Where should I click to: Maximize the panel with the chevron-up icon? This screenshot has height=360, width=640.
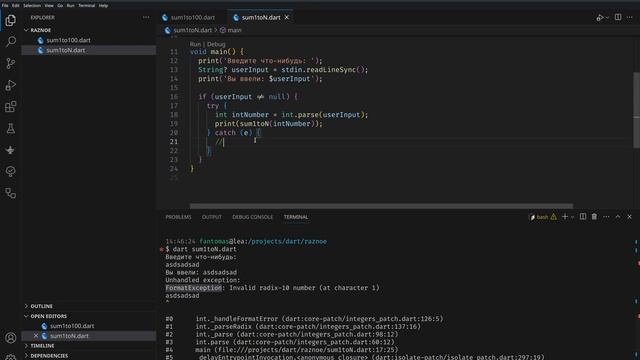click(x=618, y=217)
